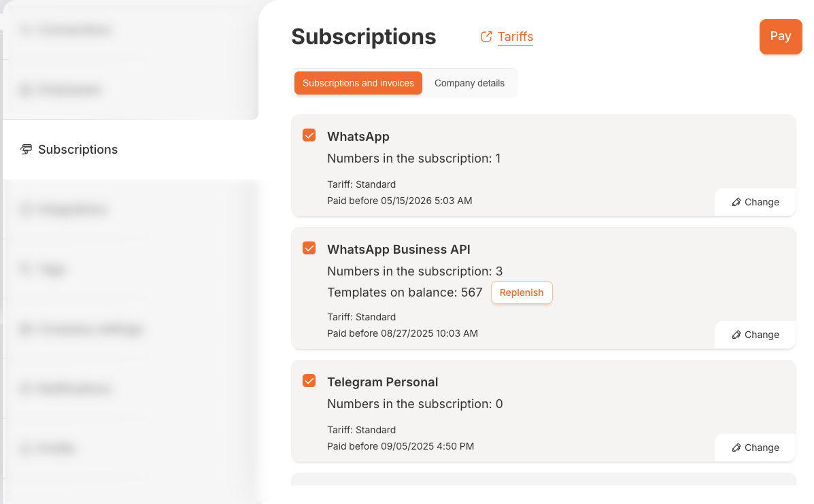Click the Subscriptions page heading
The height and width of the screenshot is (504, 814).
[x=363, y=37]
